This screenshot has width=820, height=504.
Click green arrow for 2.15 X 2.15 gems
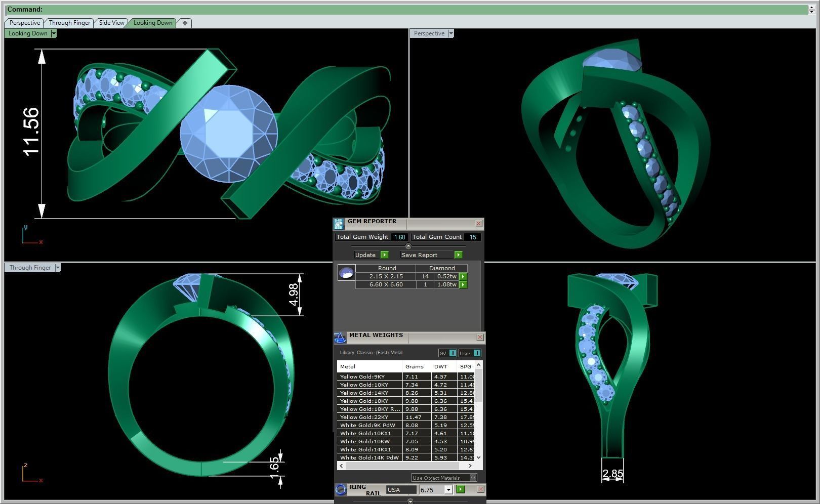463,277
